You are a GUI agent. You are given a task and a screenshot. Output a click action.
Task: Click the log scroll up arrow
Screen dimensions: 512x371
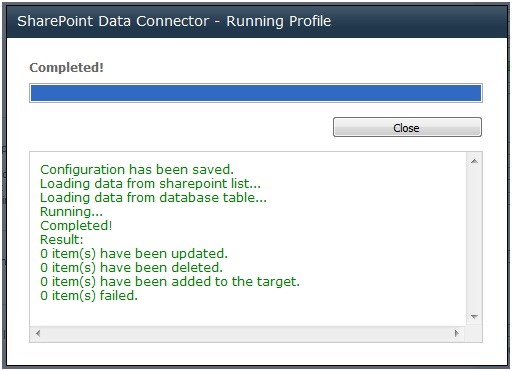[x=474, y=162]
